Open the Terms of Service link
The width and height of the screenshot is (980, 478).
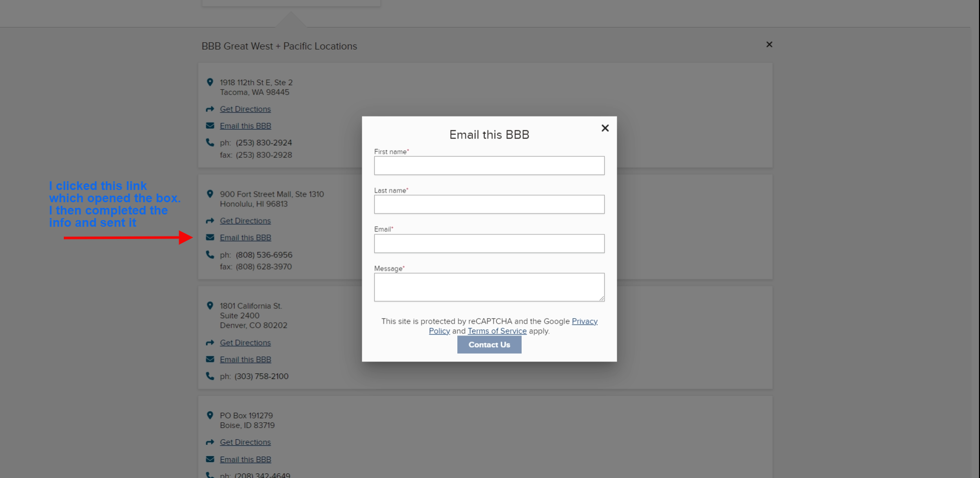pyautogui.click(x=497, y=331)
